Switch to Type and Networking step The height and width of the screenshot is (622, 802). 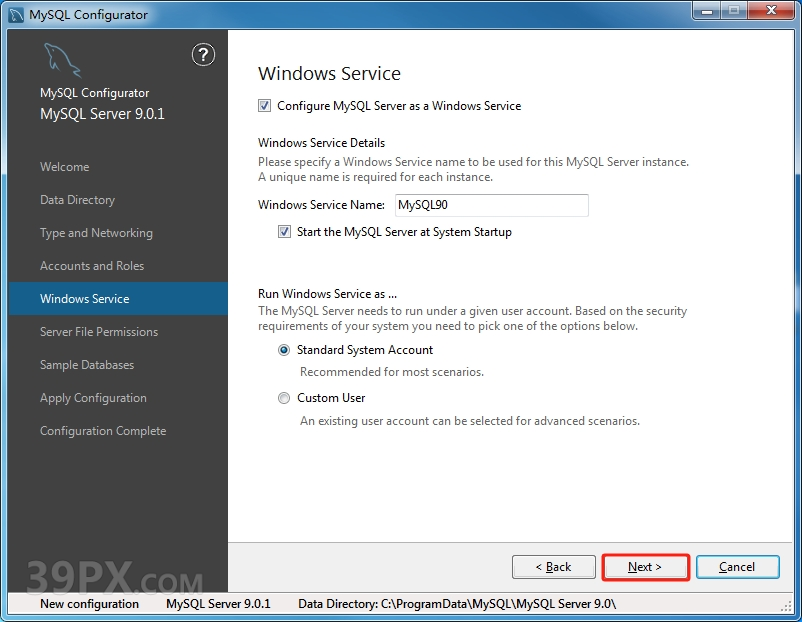[x=96, y=233]
